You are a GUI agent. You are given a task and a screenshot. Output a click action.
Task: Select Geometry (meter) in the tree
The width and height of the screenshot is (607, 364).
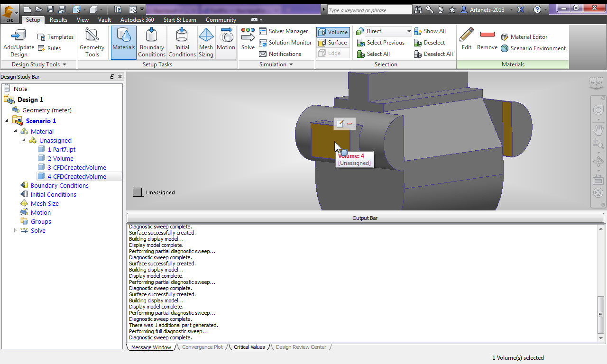(46, 110)
